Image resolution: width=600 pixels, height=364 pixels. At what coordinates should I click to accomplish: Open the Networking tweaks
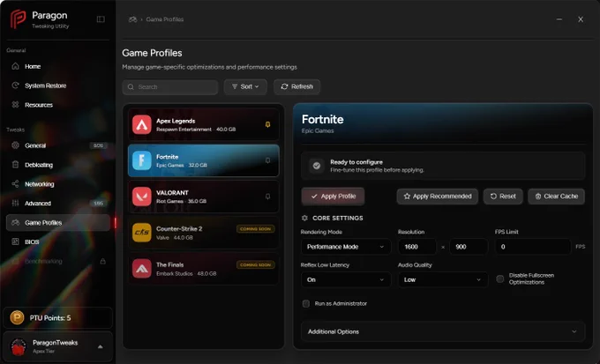pos(58,184)
